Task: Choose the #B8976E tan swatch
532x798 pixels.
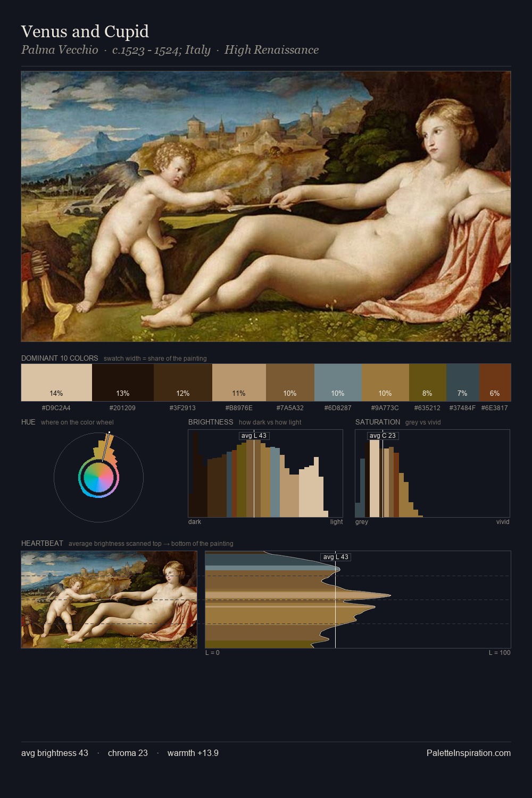Action: pyautogui.click(x=239, y=383)
